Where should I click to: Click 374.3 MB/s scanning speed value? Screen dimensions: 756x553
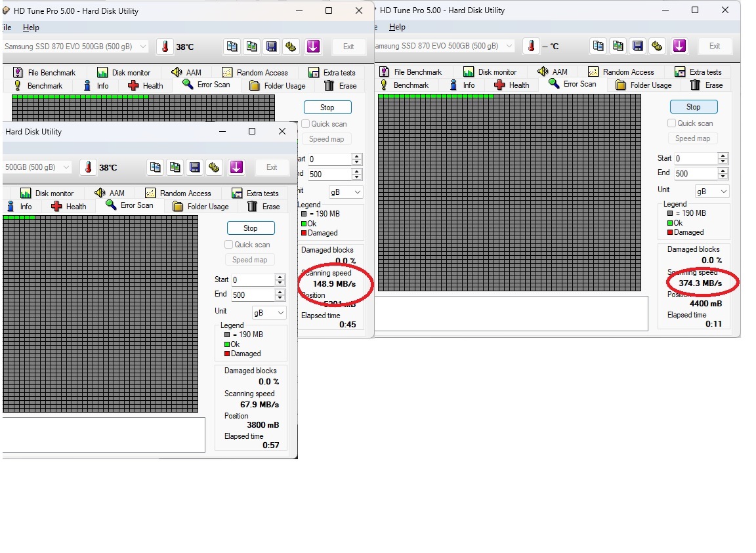[700, 283]
